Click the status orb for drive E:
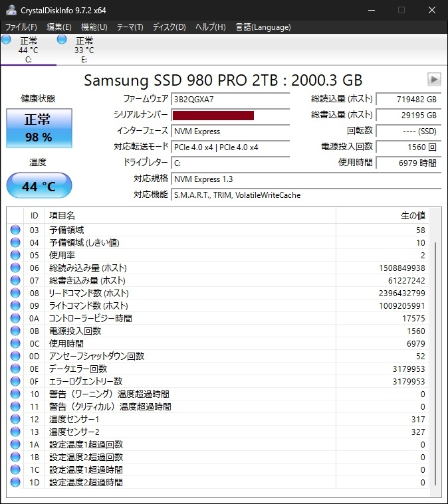 62,40
